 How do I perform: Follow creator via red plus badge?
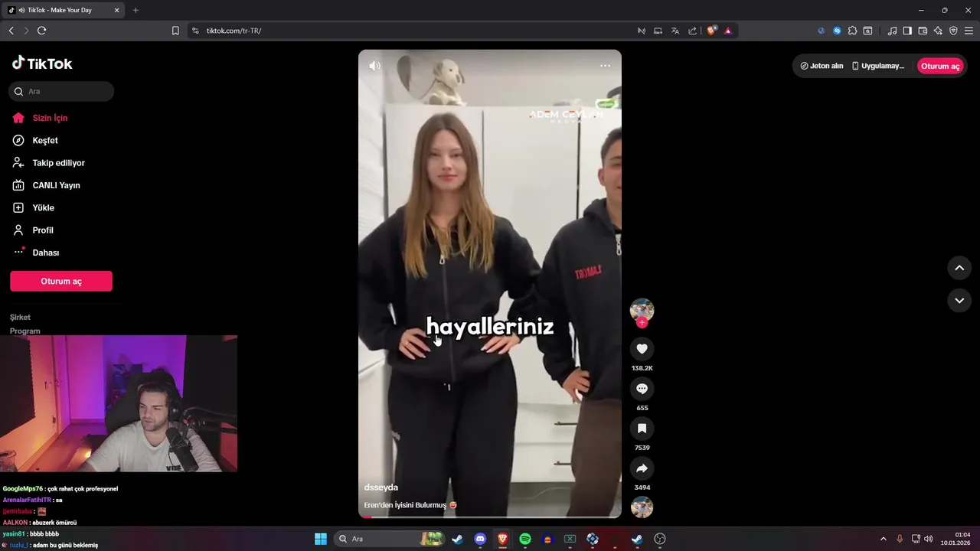tap(642, 323)
